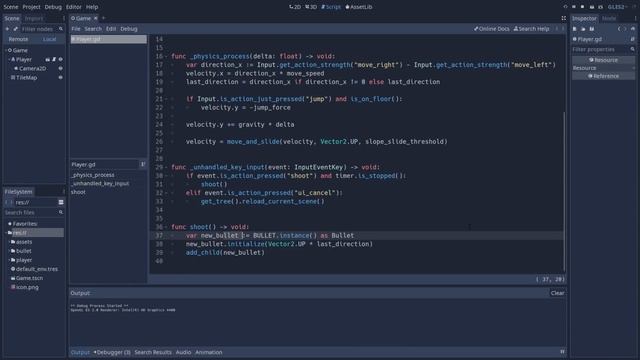The image size is (640, 360).
Task: Open the GLES2 renderer dropdown
Action: (617, 7)
